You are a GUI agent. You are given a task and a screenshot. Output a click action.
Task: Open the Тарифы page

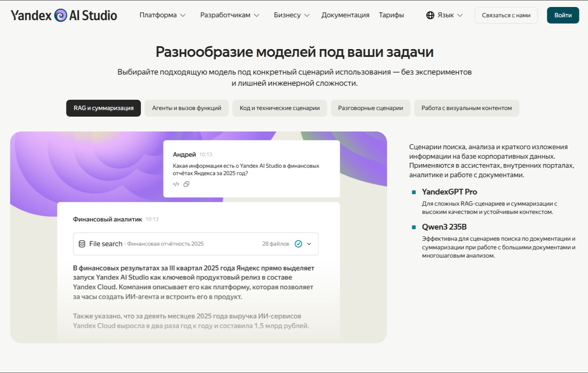click(x=391, y=15)
